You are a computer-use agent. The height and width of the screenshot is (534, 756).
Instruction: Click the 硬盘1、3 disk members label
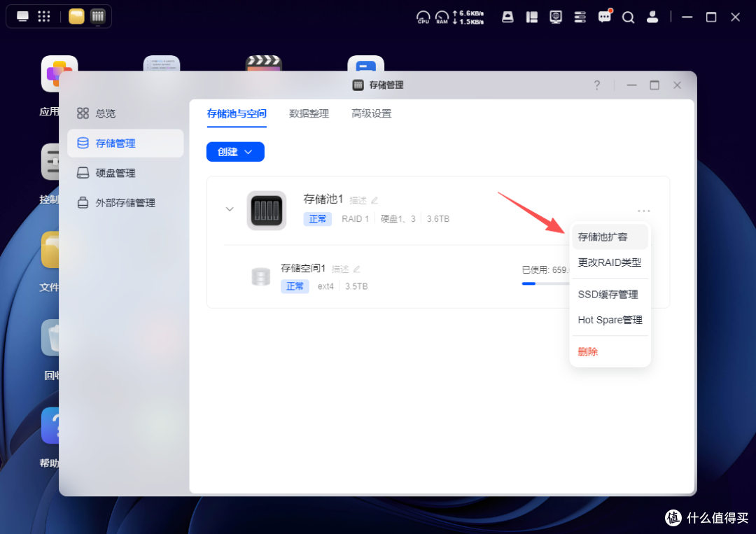[398, 219]
